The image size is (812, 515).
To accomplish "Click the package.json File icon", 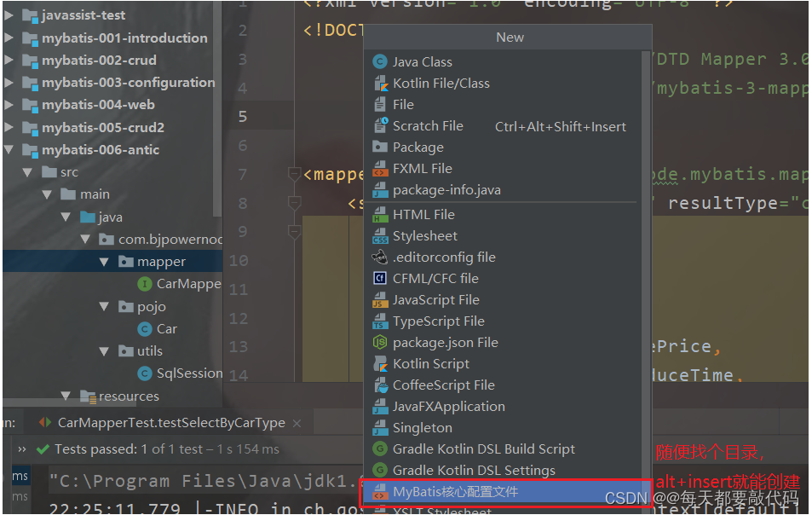I will point(380,343).
